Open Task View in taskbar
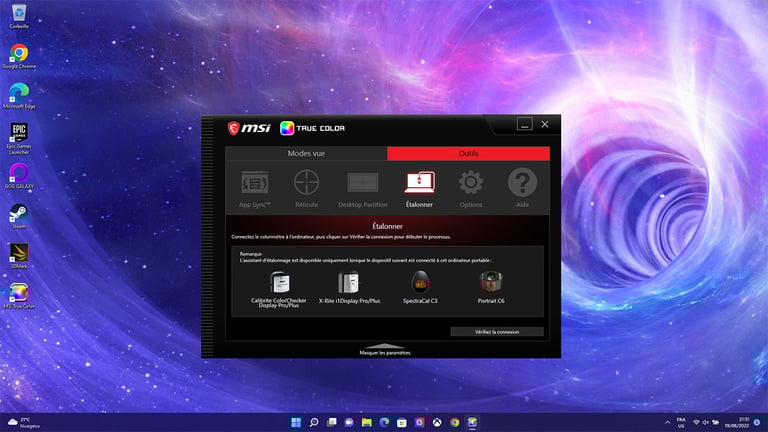The height and width of the screenshot is (432, 768). [332, 422]
